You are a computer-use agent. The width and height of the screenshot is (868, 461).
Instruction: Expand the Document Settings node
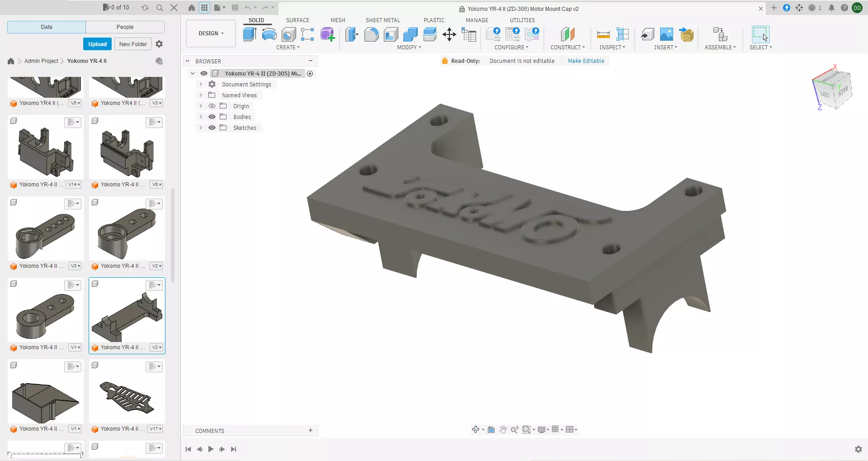[201, 84]
